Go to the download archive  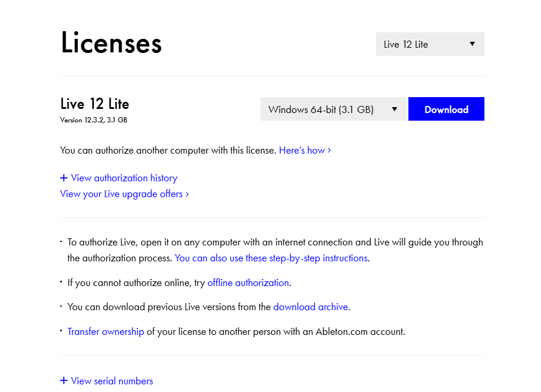[311, 307]
